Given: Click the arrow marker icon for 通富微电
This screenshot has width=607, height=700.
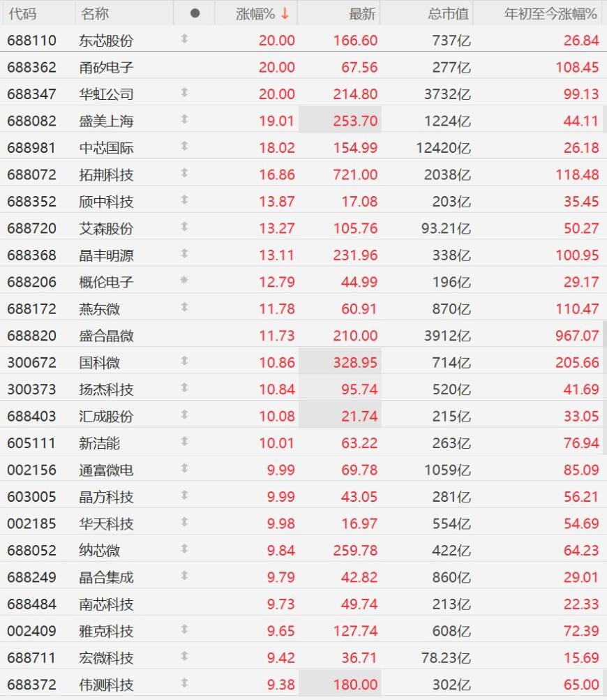Looking at the screenshot, I should (x=184, y=468).
